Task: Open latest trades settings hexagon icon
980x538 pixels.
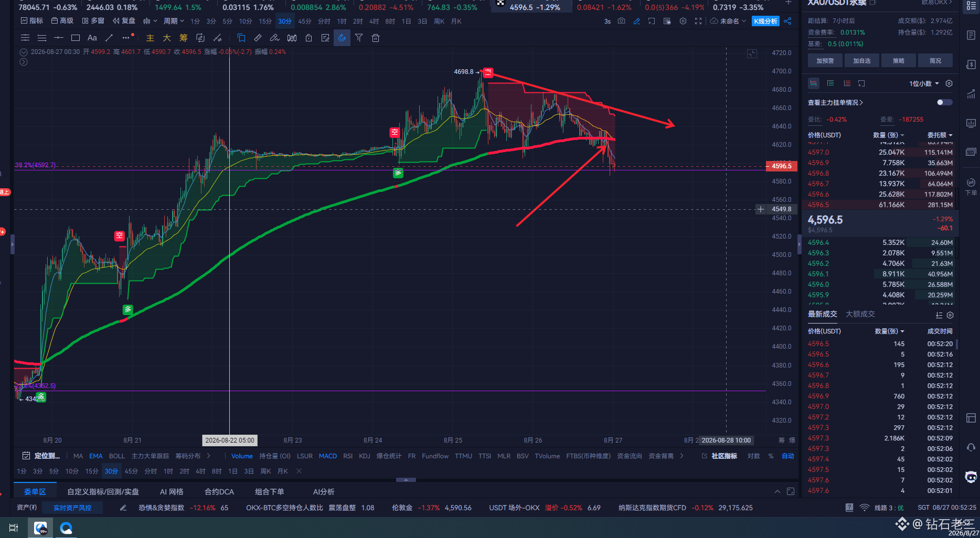Action: point(950,315)
